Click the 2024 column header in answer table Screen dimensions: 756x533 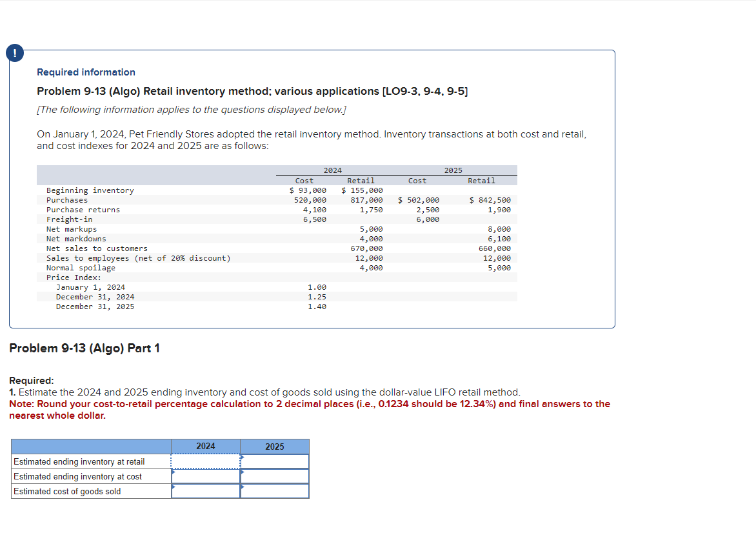pos(205,446)
